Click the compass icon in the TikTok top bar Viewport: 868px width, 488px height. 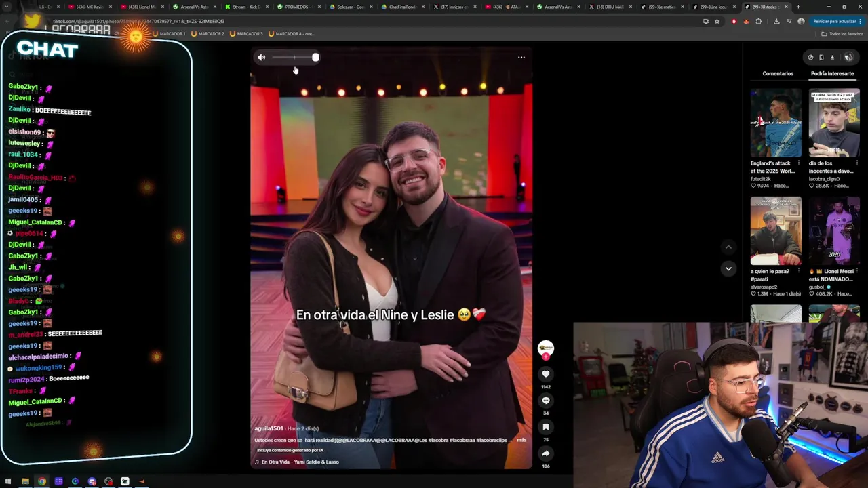point(810,58)
